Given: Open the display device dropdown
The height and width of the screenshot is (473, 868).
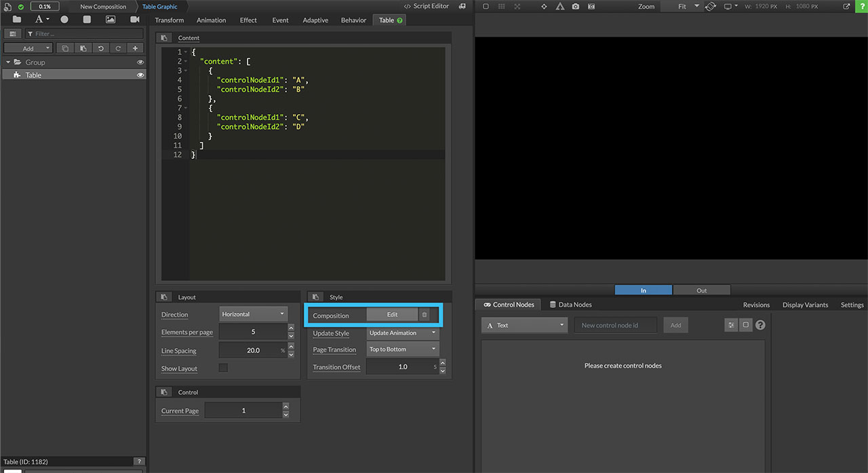Looking at the screenshot, I should click(x=730, y=6).
